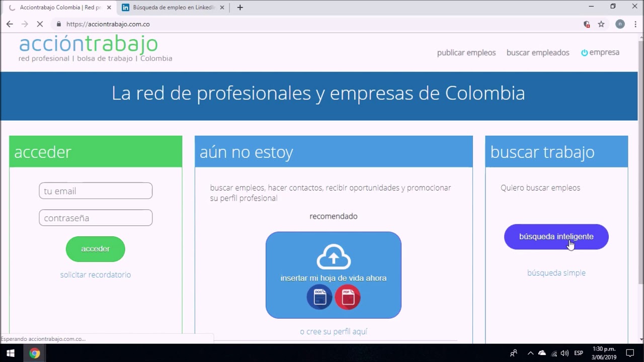Open the 'empresa' login link
This screenshot has width=644, height=362.
(600, 52)
